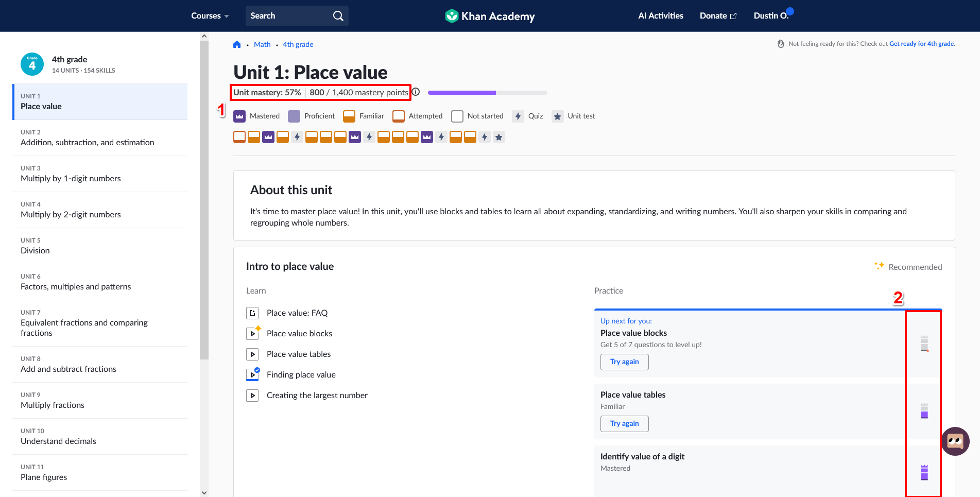Click the Familiar legend icon
The height and width of the screenshot is (497, 980).
pos(349,116)
